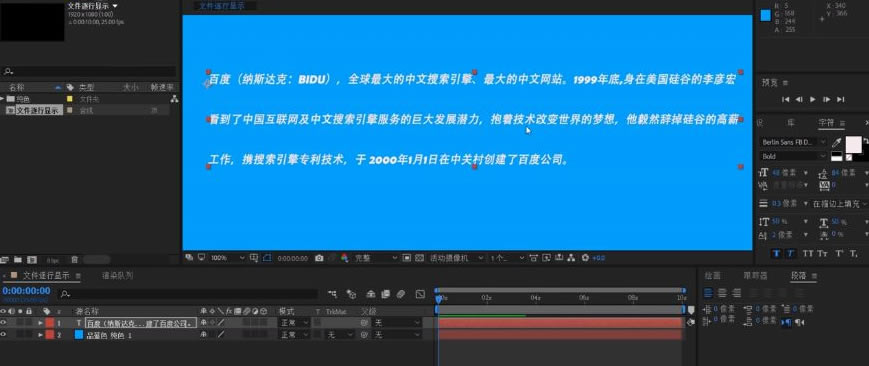Open the Berlin Sans FB font dropdown

[793, 143]
